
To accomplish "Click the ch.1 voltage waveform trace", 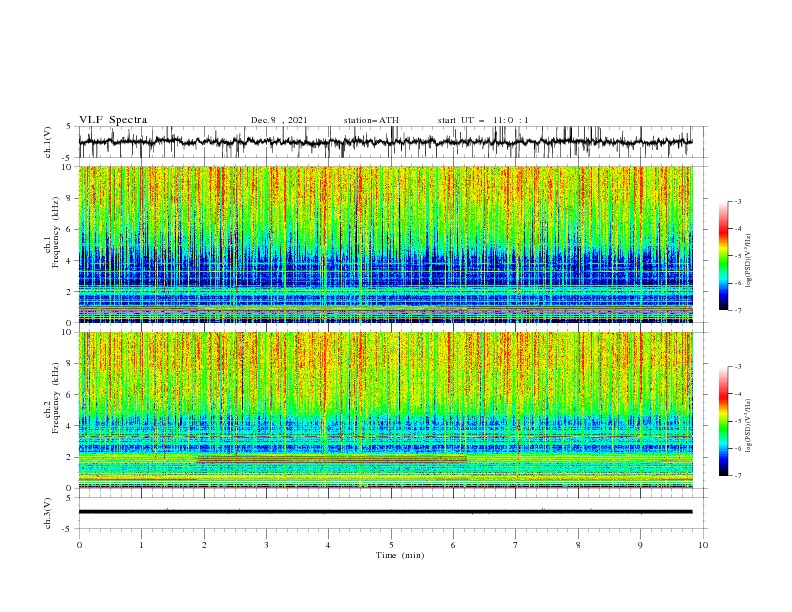I will [x=385, y=142].
